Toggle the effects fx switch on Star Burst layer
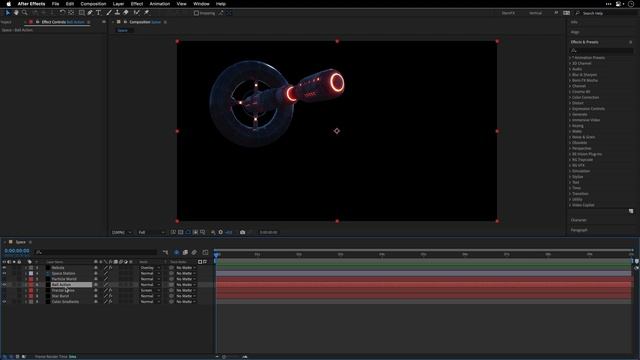The width and height of the screenshot is (640, 360). click(111, 296)
